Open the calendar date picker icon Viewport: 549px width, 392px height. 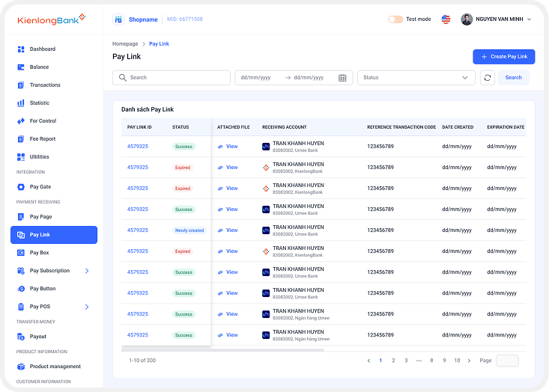342,78
